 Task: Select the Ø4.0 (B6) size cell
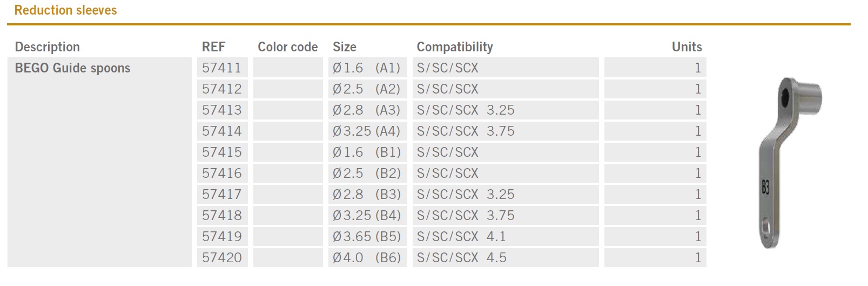click(x=366, y=258)
